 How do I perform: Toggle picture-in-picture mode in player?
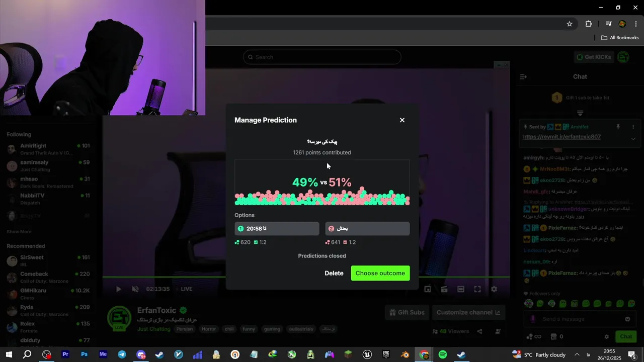(x=428, y=289)
